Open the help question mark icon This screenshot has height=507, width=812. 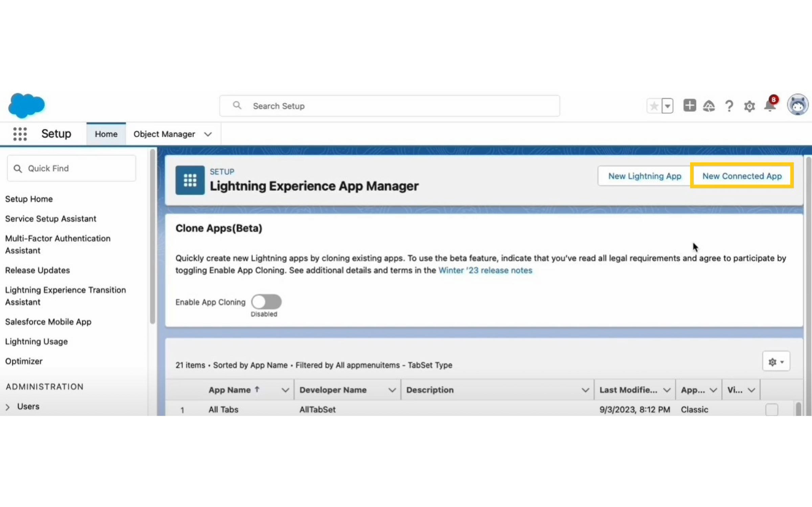click(x=729, y=106)
